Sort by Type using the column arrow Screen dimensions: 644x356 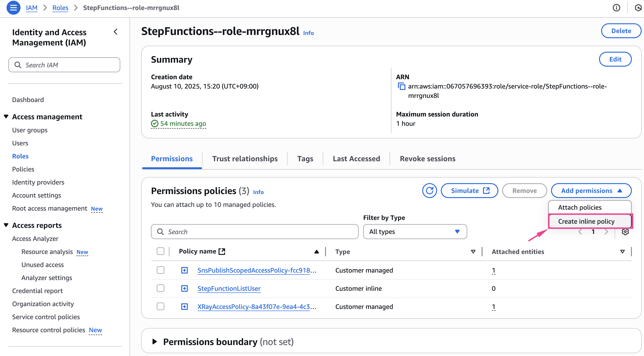(473, 251)
